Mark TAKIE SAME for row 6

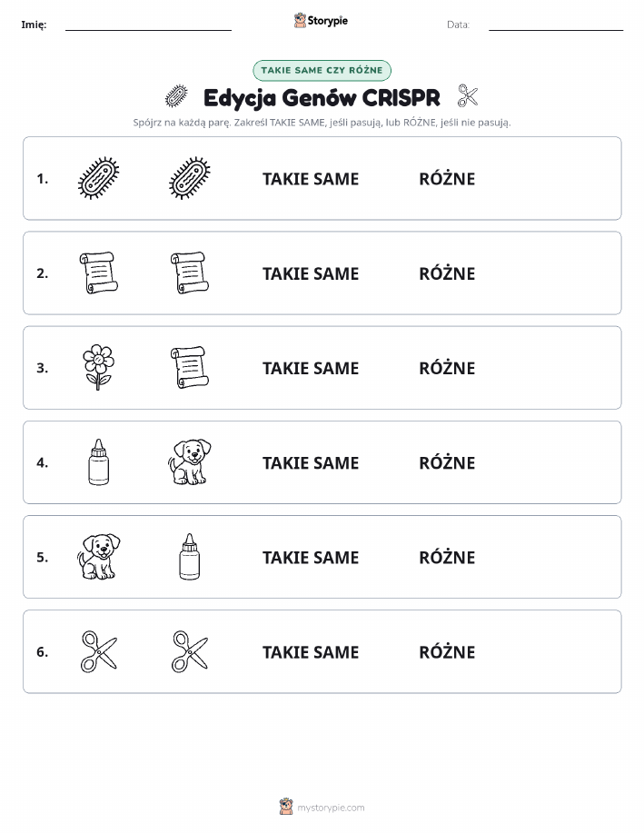pos(311,652)
